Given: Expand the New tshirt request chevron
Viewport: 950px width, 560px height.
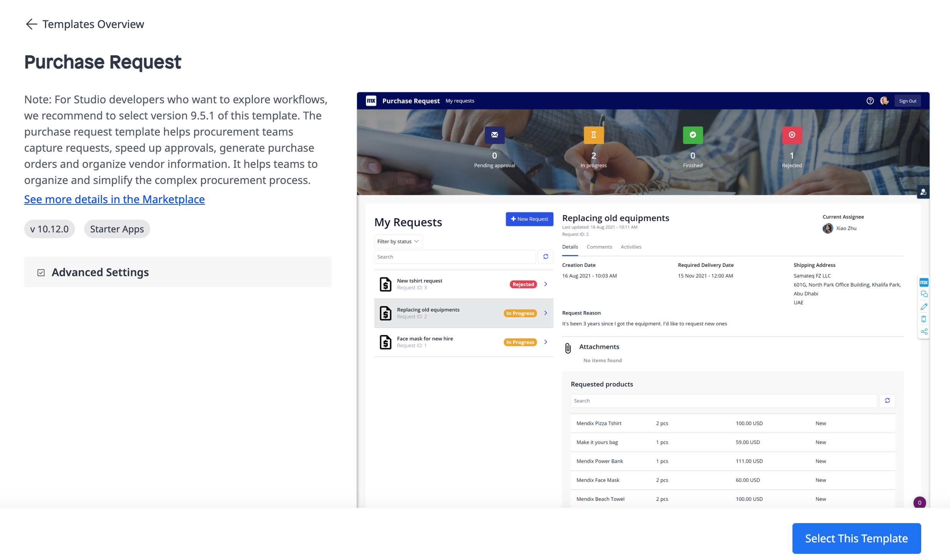Looking at the screenshot, I should [x=545, y=284].
